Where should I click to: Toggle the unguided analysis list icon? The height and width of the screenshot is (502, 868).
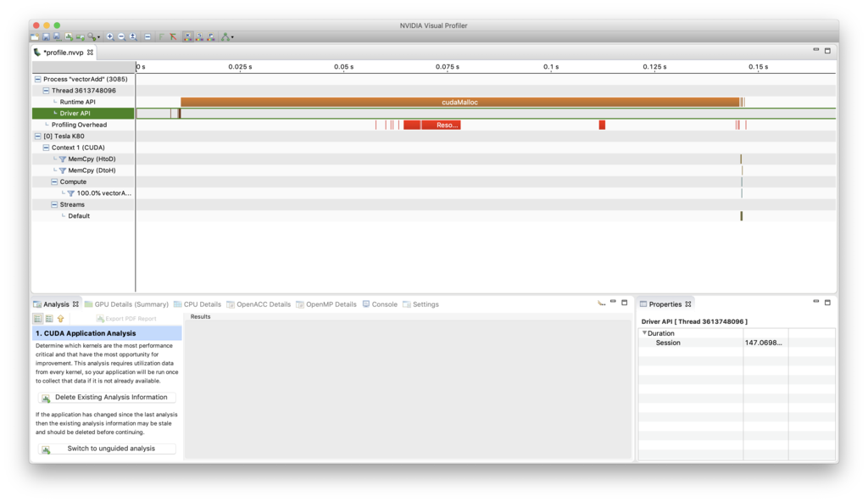click(49, 319)
